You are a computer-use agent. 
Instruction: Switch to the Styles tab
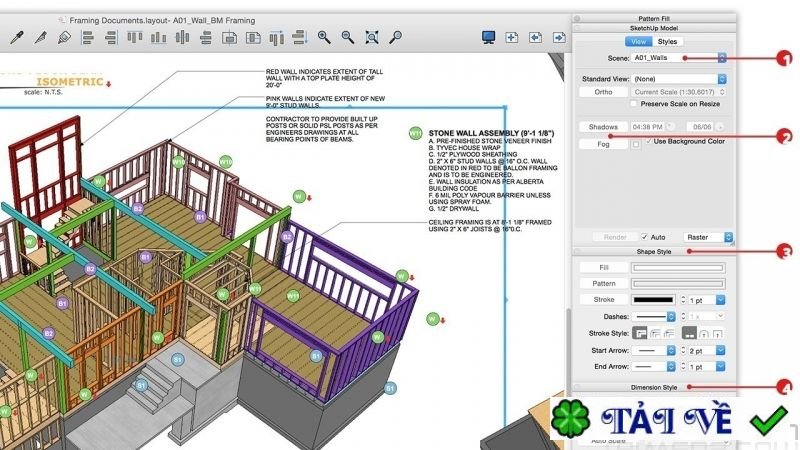pos(667,41)
